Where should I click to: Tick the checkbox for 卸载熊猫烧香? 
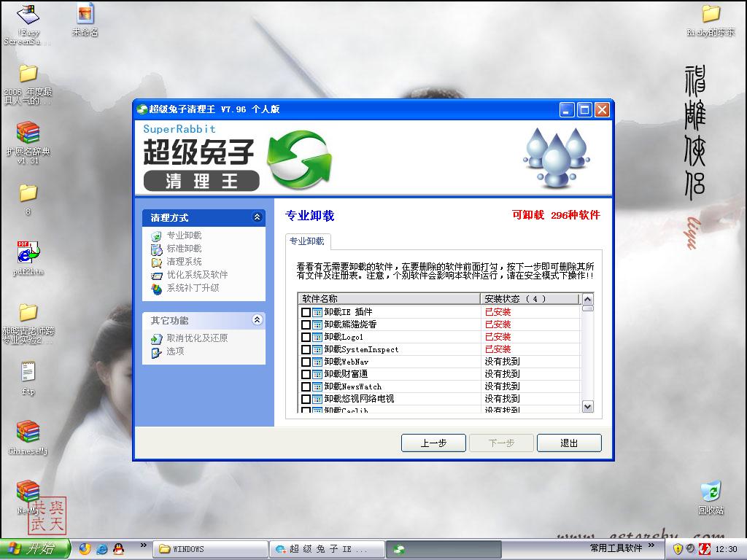(306, 324)
